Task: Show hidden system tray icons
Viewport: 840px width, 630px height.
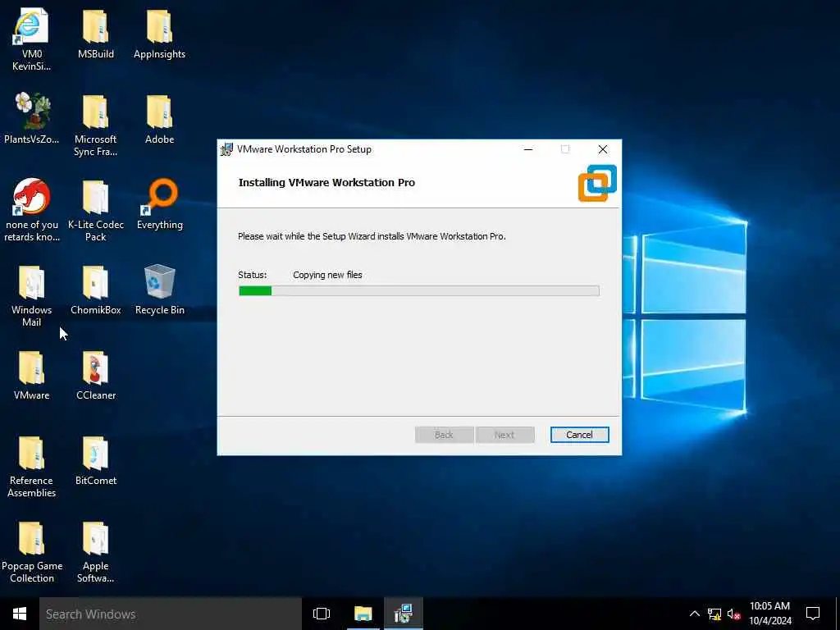Action: click(x=694, y=614)
